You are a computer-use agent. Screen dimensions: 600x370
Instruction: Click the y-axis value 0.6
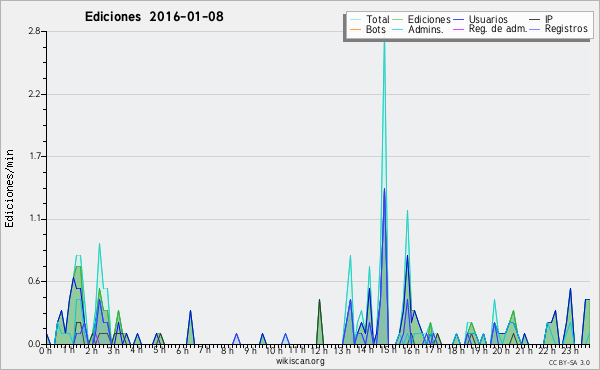[34, 281]
